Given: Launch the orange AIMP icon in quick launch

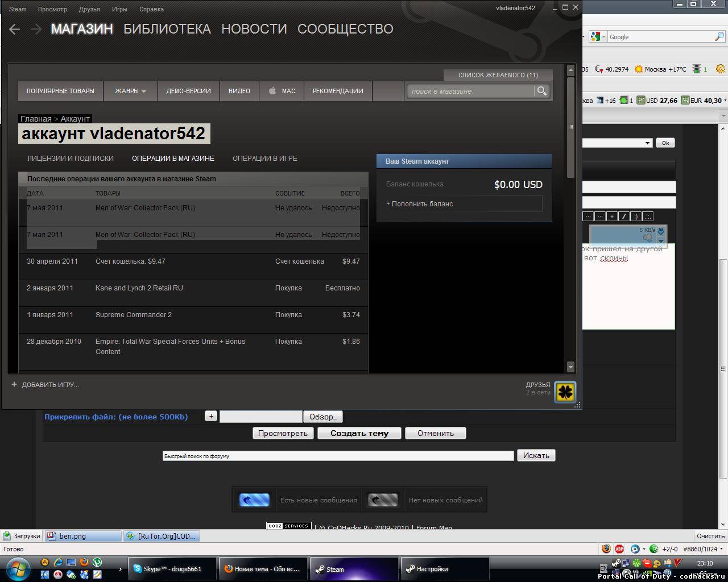Looking at the screenshot, I should coord(45,563).
